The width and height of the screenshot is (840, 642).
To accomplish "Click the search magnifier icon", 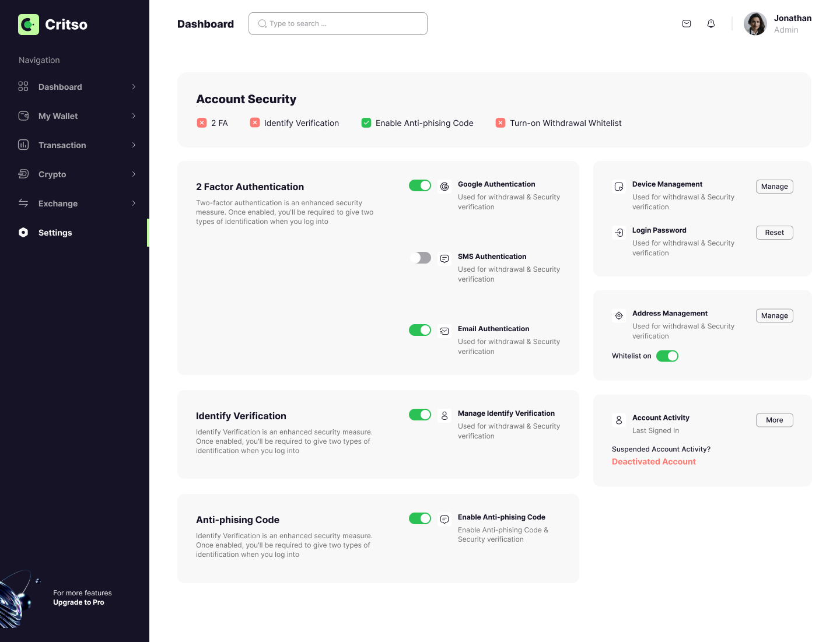I will (262, 24).
